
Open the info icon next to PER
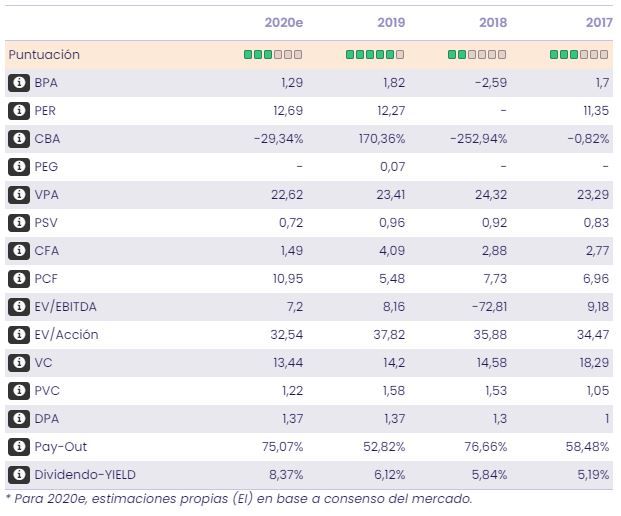tap(18, 111)
